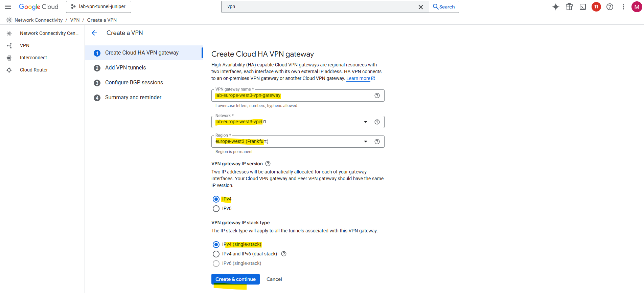
Task: Click the 'Region is permanent' note
Action: coord(234,152)
